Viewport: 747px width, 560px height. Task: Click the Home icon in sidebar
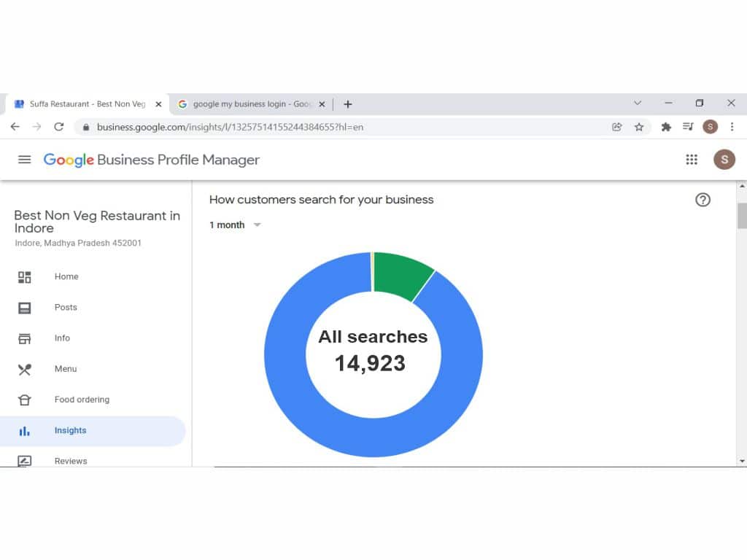(x=25, y=277)
